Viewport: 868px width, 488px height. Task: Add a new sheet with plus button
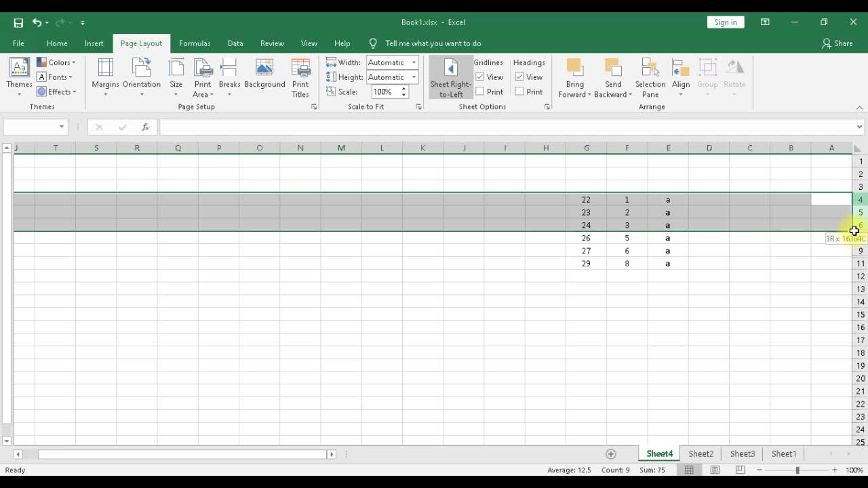[611, 454]
